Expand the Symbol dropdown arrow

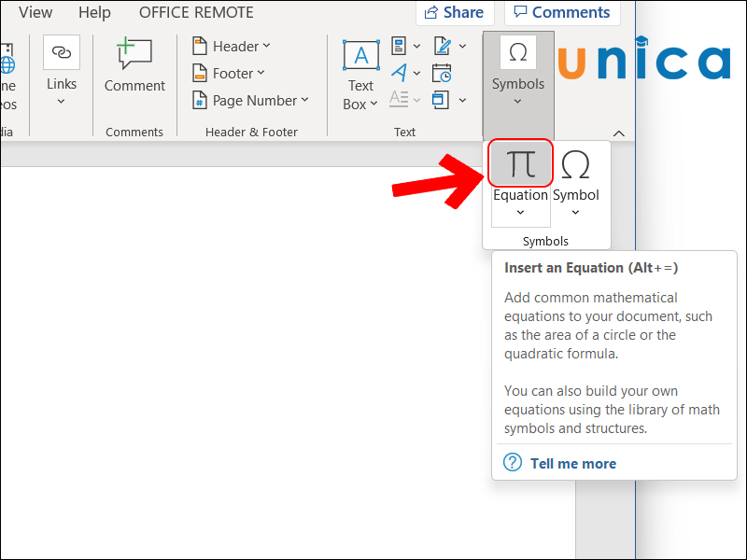(x=575, y=213)
